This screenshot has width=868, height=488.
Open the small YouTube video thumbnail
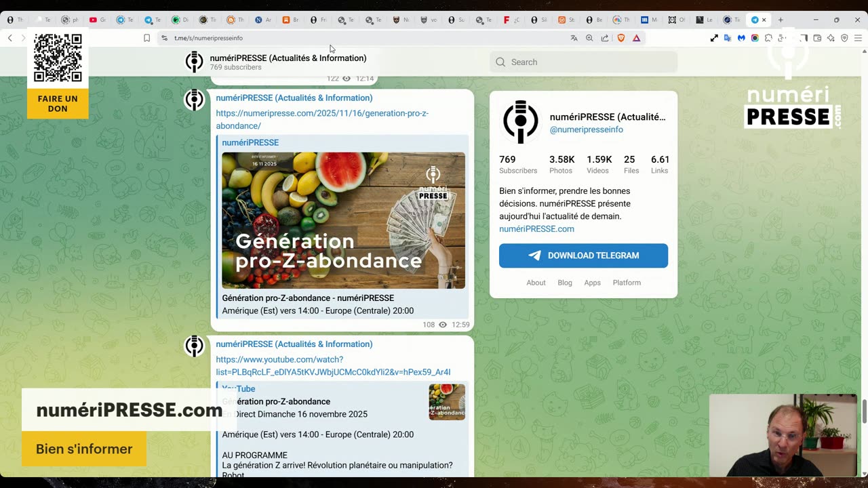click(x=447, y=402)
